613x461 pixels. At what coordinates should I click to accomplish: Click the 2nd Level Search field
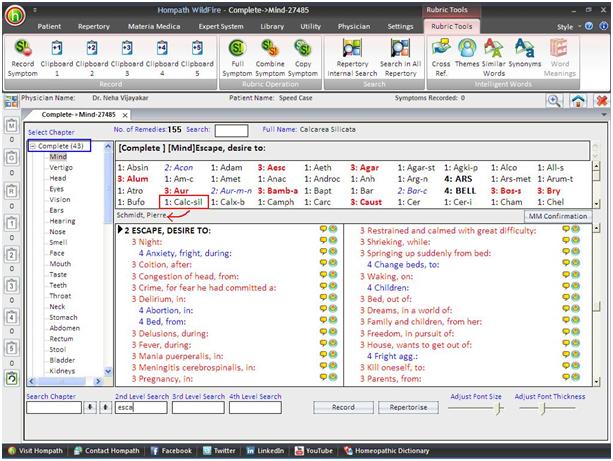[x=141, y=407]
